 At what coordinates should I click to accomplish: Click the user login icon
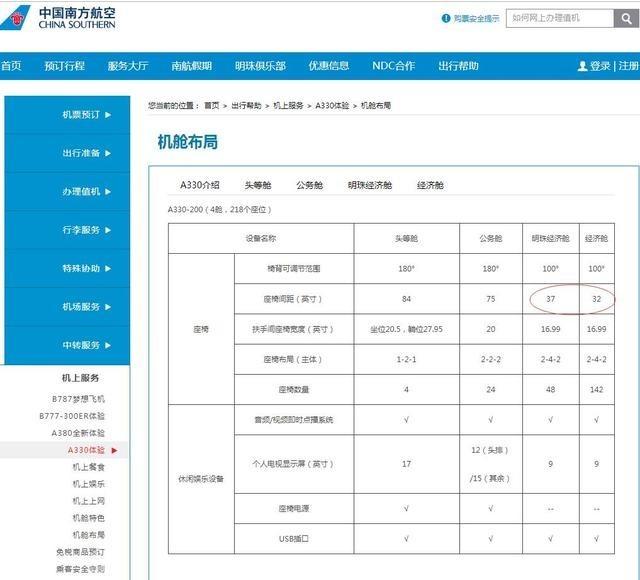pyautogui.click(x=582, y=66)
